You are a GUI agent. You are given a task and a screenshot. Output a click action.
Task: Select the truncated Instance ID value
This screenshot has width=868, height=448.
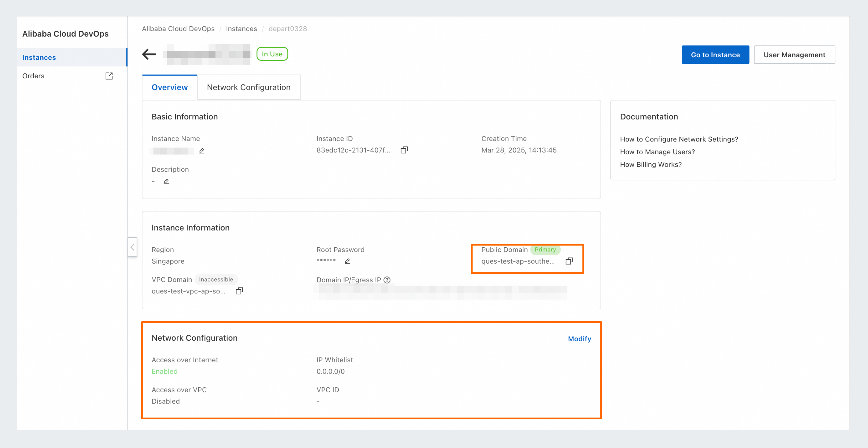(353, 150)
